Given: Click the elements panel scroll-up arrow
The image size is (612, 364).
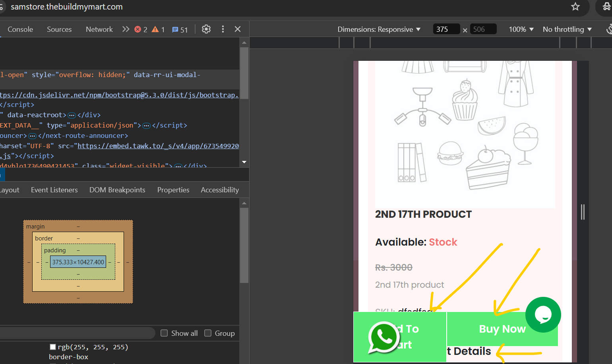Looking at the screenshot, I should [244, 42].
